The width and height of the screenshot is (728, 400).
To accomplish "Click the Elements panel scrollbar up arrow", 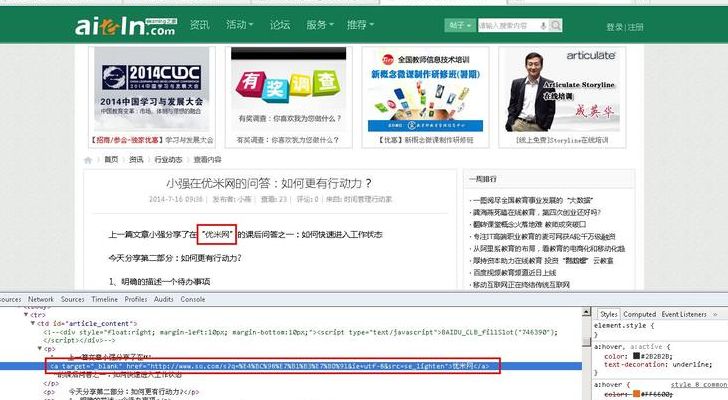I will tap(586, 313).
